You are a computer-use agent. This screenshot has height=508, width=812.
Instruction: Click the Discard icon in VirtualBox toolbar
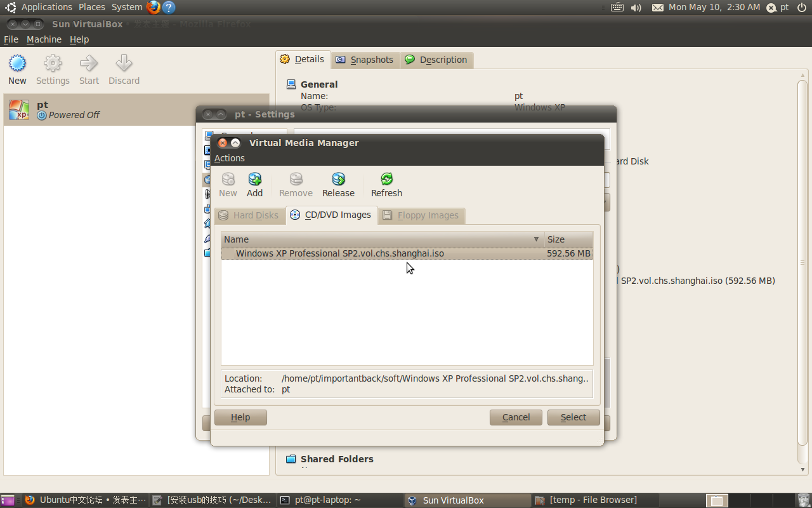(124, 63)
